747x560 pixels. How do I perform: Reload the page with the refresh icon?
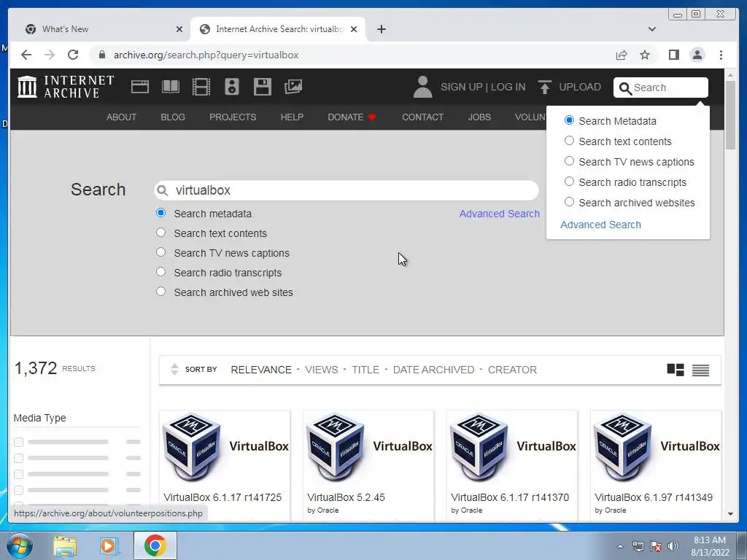coord(73,55)
